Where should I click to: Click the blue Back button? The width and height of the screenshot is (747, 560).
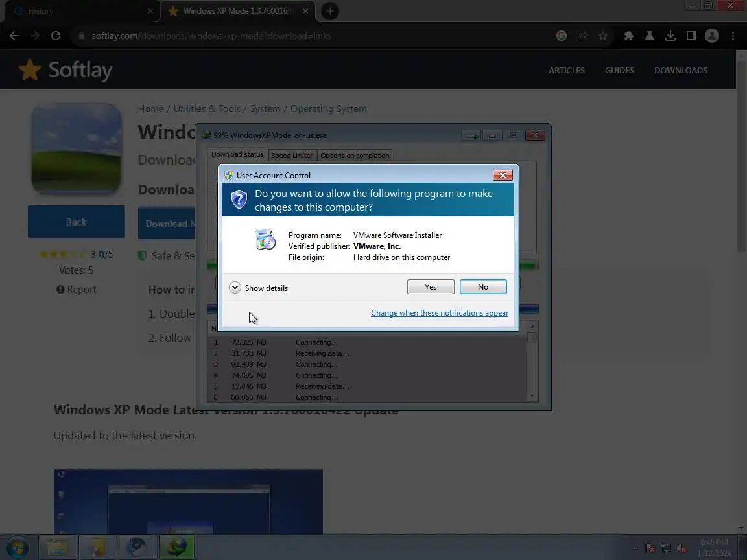point(77,222)
